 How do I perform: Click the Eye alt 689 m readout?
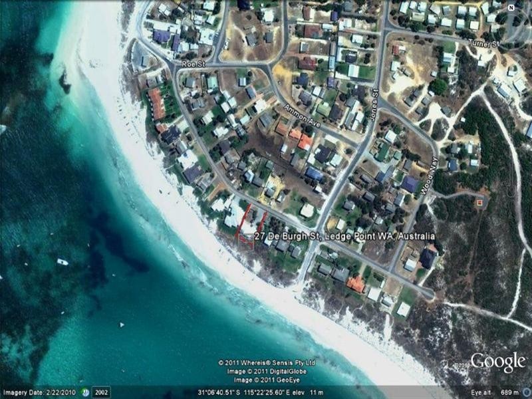tap(495, 392)
